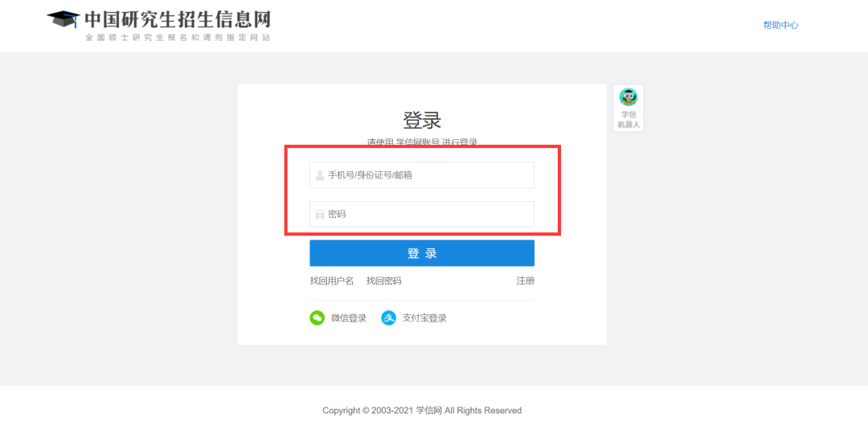Open the 学信机器人 robot assistant icon
This screenshot has width=868, height=426.
(628, 97)
